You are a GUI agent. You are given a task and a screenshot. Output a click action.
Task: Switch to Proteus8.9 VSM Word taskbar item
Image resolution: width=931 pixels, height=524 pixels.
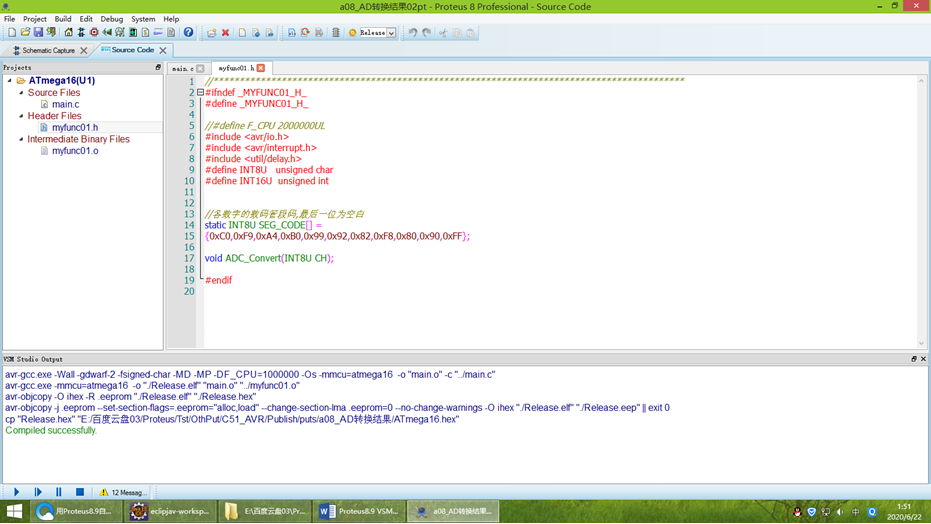coord(359,511)
